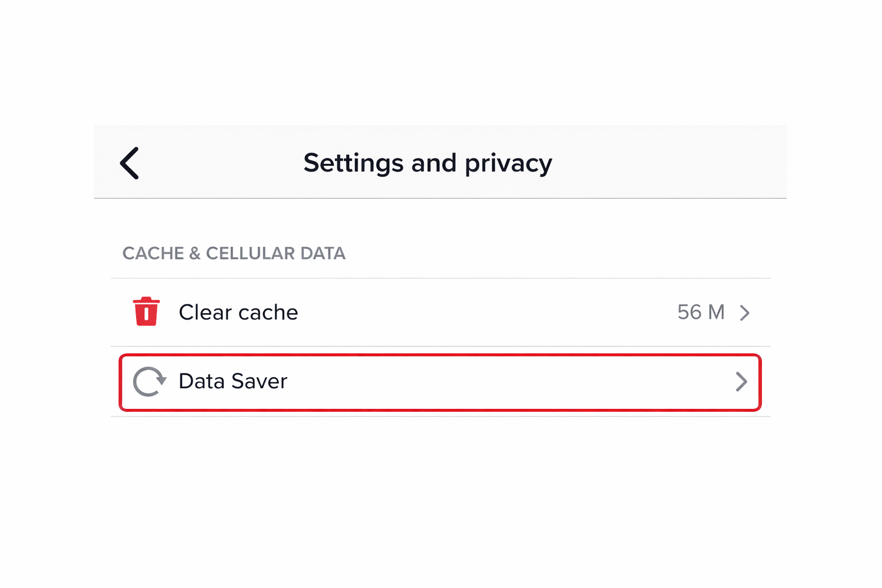Click the CACHE & CELLULAR DATA section label
This screenshot has width=882, height=588.
coord(234,253)
